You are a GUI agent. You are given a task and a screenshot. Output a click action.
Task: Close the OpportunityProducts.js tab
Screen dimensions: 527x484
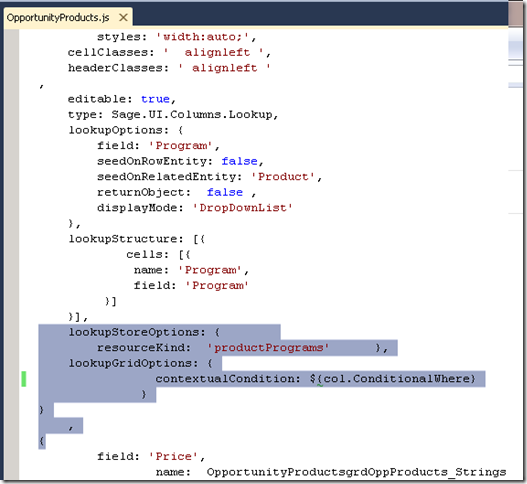pyautogui.click(x=123, y=17)
